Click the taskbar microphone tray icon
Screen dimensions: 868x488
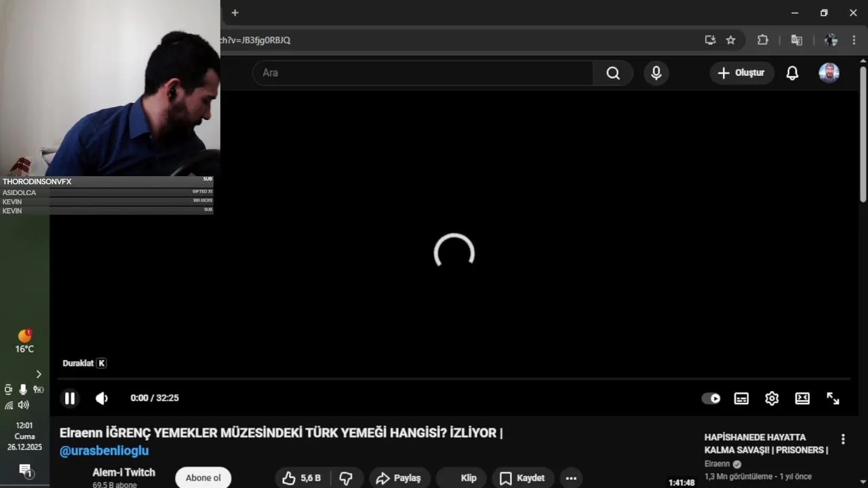[x=23, y=389]
